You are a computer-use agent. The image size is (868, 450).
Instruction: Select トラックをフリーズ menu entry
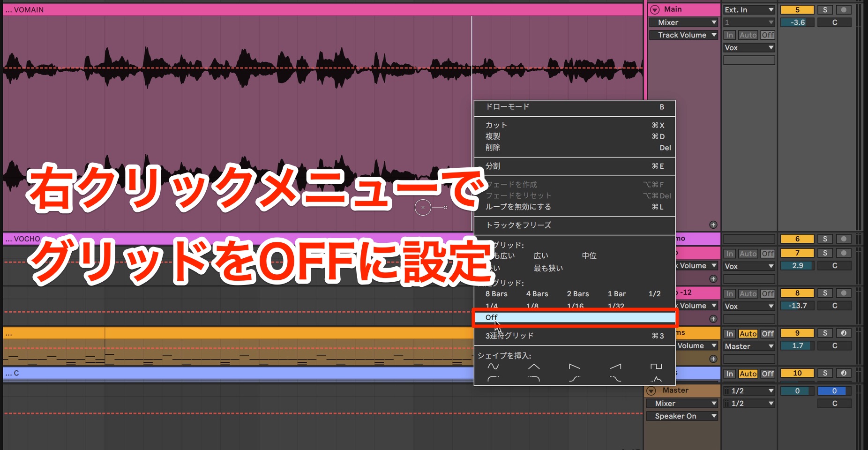point(575,225)
